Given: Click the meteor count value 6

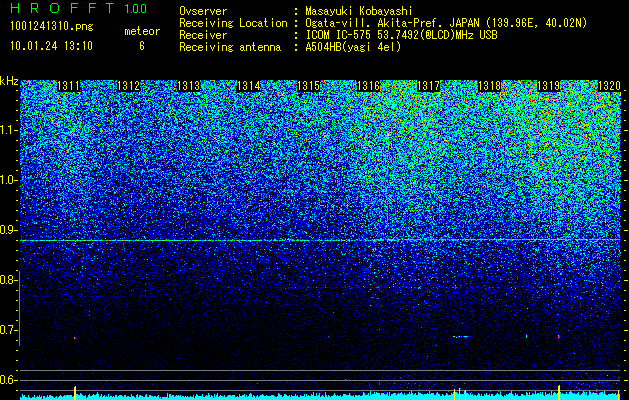Looking at the screenshot, I should [142, 46].
